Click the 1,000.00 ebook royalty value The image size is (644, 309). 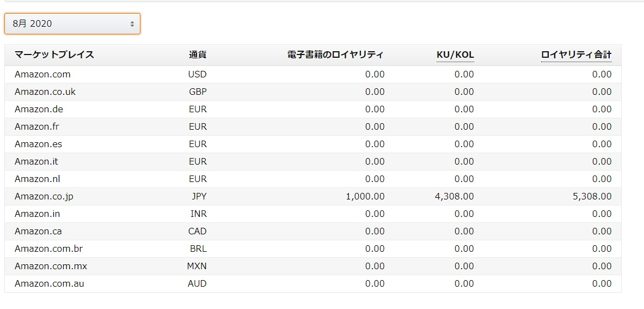[365, 196]
